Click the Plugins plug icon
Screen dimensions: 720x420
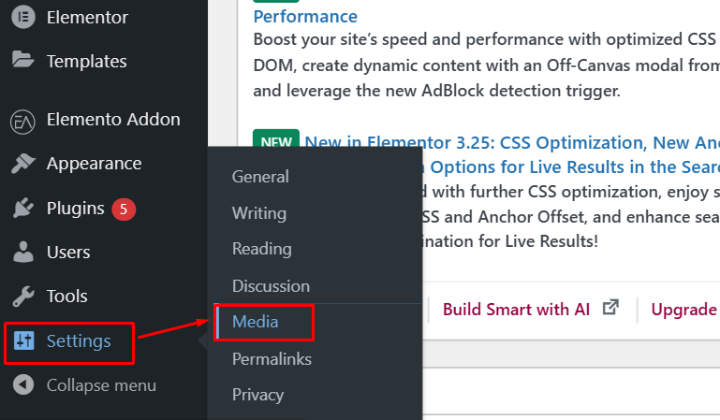23,209
